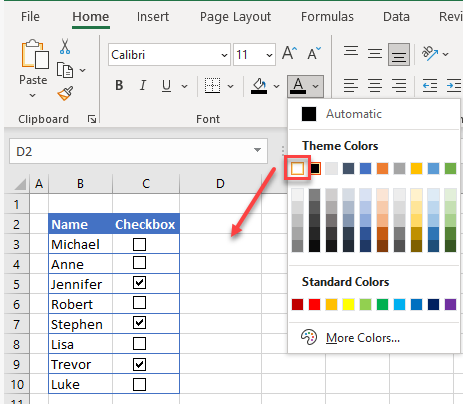Viewport: 463px width, 404px height.
Task: Expand the Fill Color arrow
Action: coord(276,86)
